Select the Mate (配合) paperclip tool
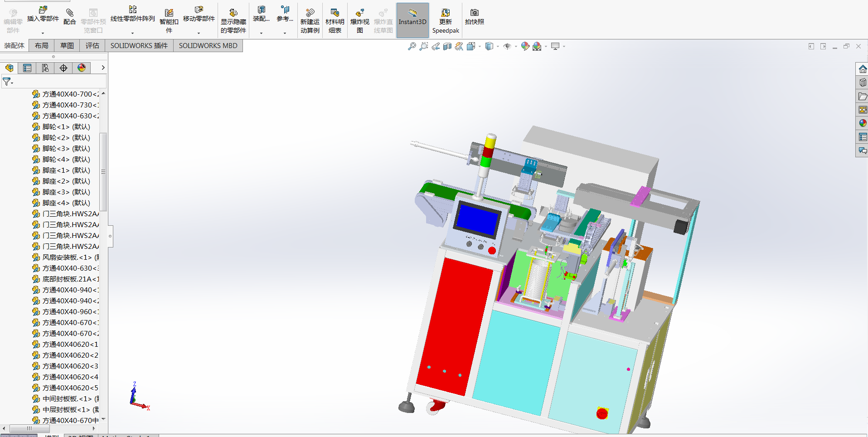The image size is (868, 437). pyautogui.click(x=69, y=17)
